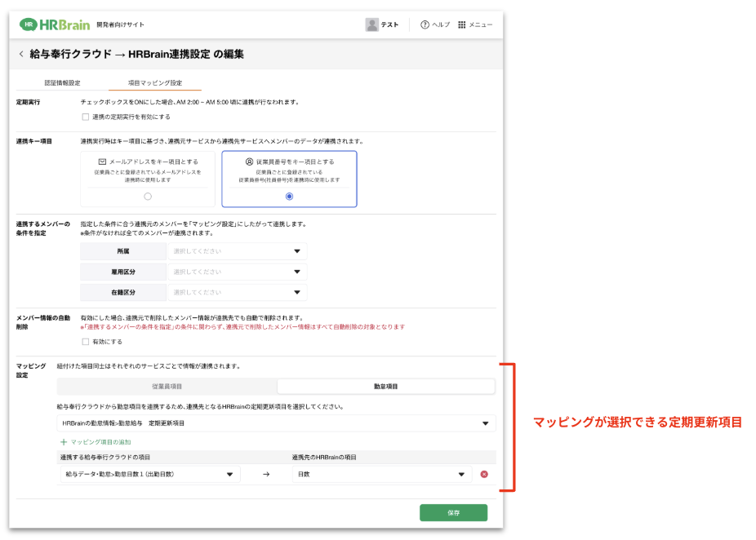Click the plus icon to add mapping item
Viewport: 756px width, 540px height.
click(x=64, y=441)
